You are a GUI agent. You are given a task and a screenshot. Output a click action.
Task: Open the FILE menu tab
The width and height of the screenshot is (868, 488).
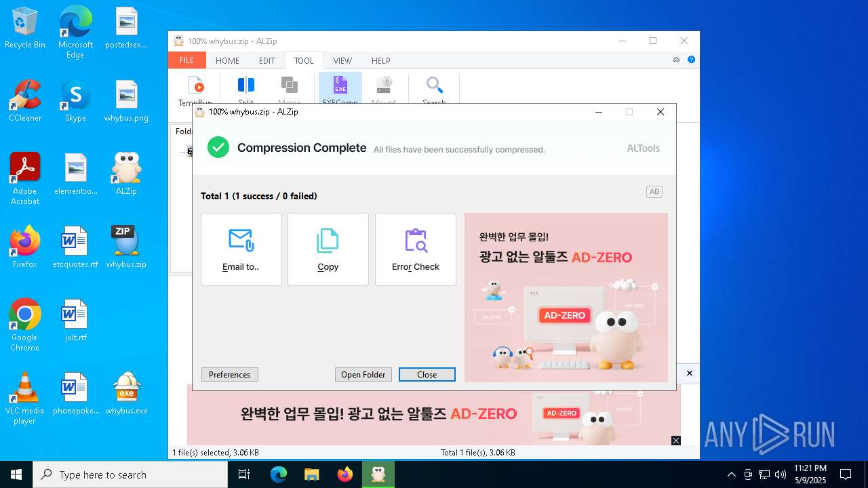coord(186,60)
